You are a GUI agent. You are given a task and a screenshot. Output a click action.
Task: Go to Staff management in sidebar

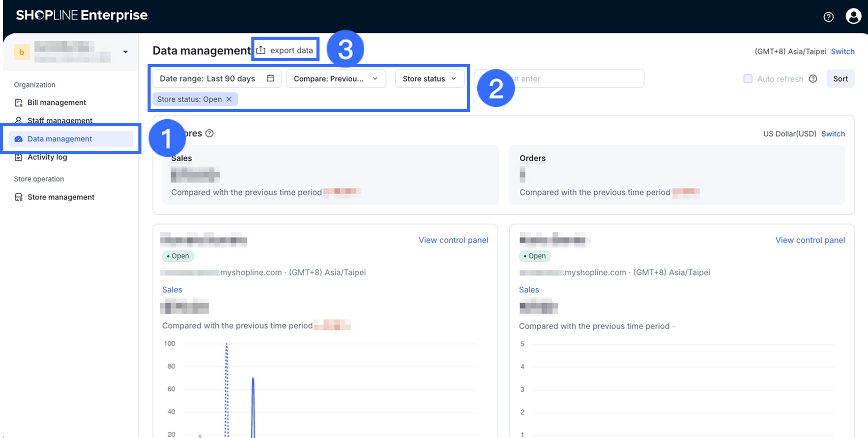(x=60, y=121)
